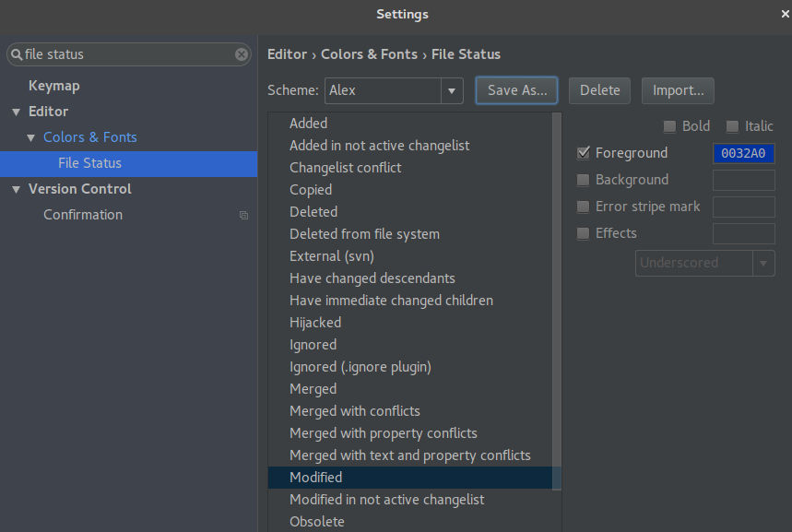Image resolution: width=792 pixels, height=532 pixels.
Task: Click the Error stripe mark color swatch
Action: [x=743, y=207]
